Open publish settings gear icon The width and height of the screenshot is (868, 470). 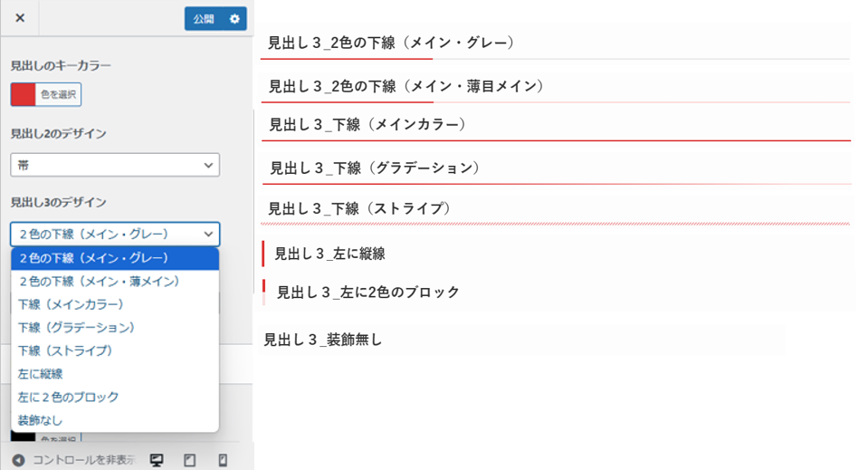(234, 19)
